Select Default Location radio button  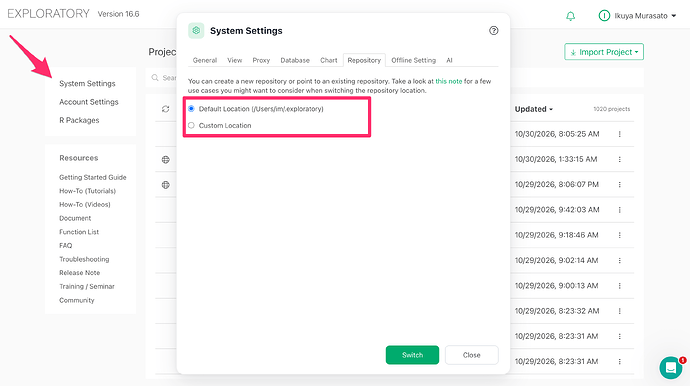point(191,109)
